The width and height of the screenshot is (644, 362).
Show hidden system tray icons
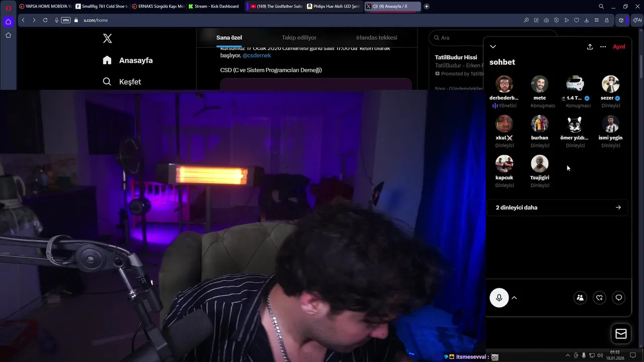568,355
